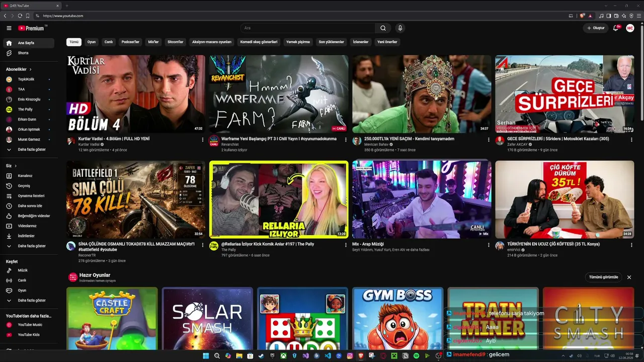644x362 pixels.
Task: Open the Windows Start menu
Action: click(206, 356)
